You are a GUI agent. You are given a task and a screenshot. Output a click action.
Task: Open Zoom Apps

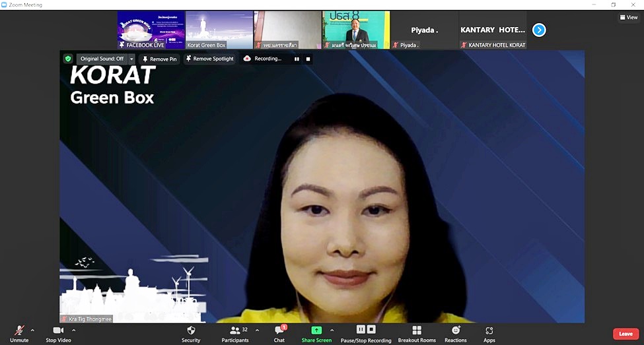(489, 334)
